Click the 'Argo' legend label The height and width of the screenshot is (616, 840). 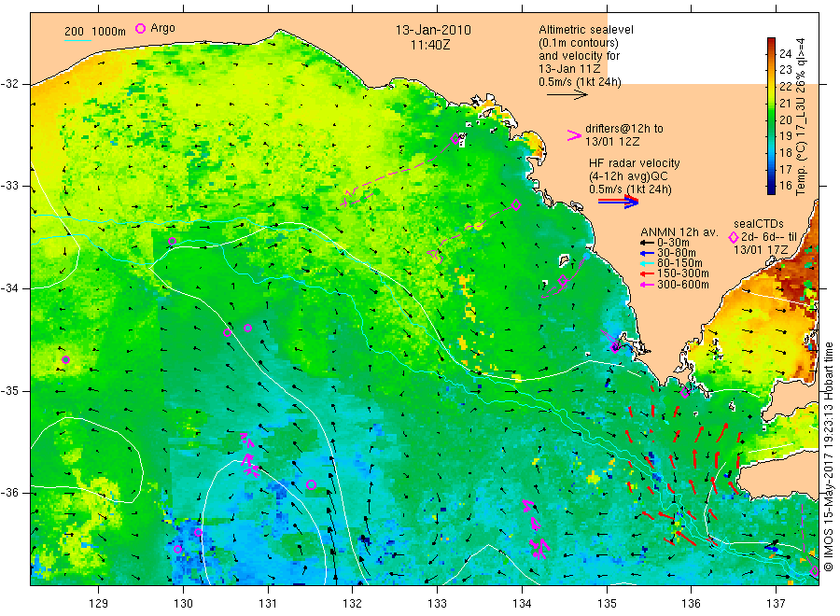click(x=162, y=28)
